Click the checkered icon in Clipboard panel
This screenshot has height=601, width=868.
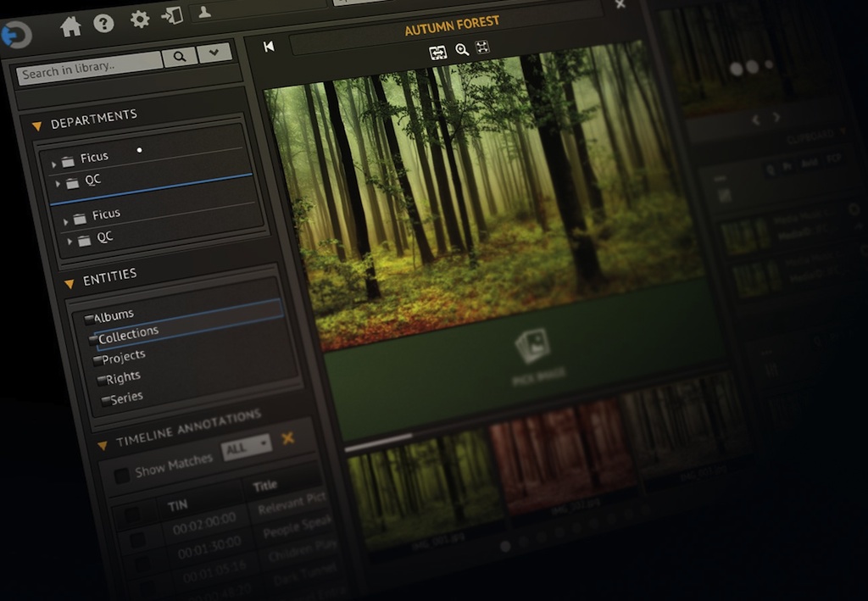point(724,195)
